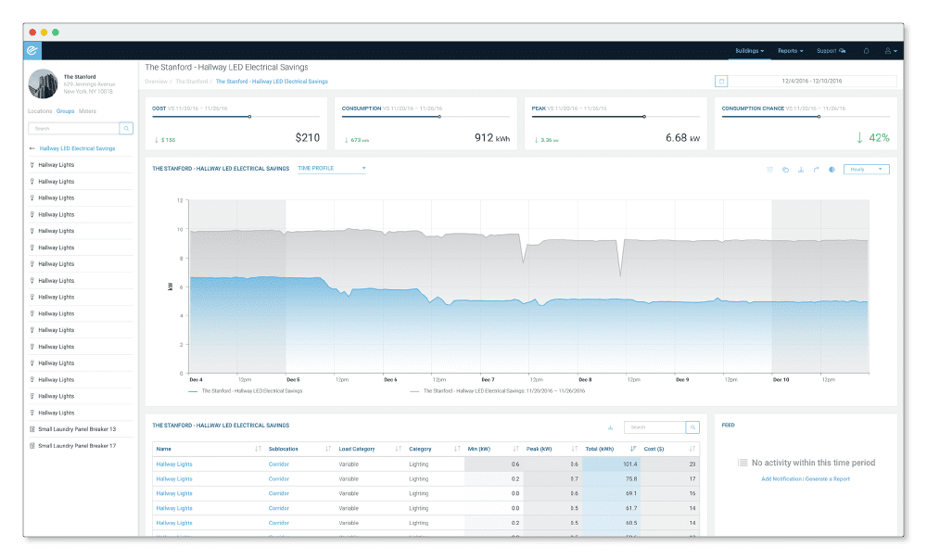
Task: Switch to the Meters tab
Action: [87, 111]
